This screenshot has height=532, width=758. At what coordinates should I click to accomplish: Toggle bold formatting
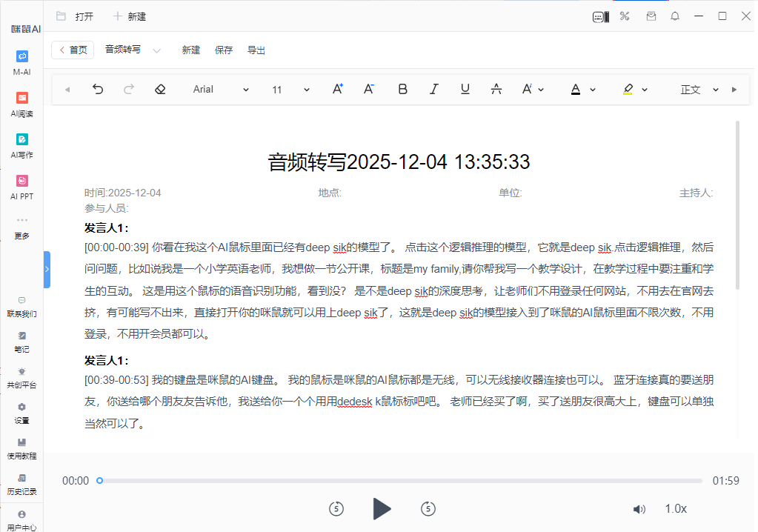click(x=402, y=90)
